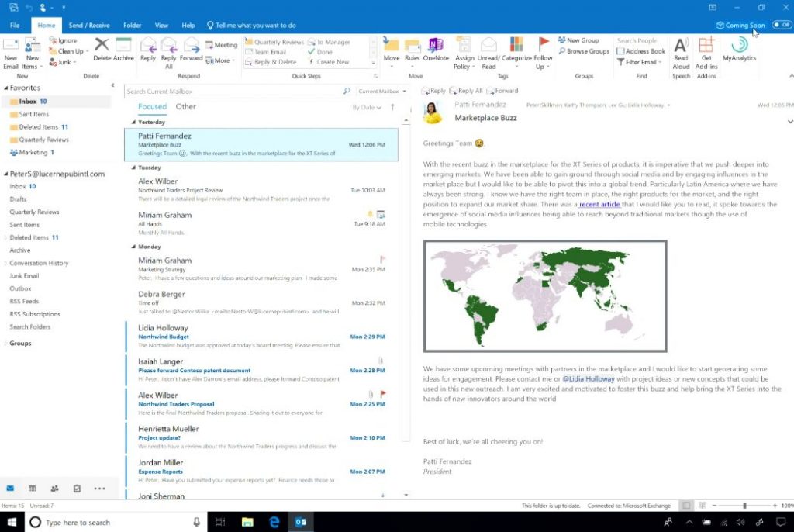Zoom in with the plus button
This screenshot has height=532, width=794.
coord(775,505)
